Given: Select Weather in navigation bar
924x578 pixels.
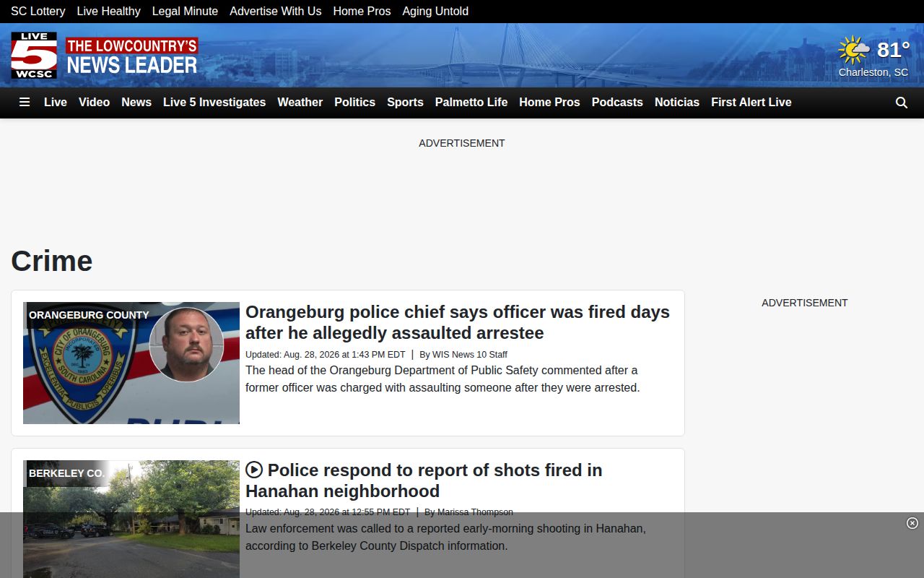Looking at the screenshot, I should [x=300, y=103].
